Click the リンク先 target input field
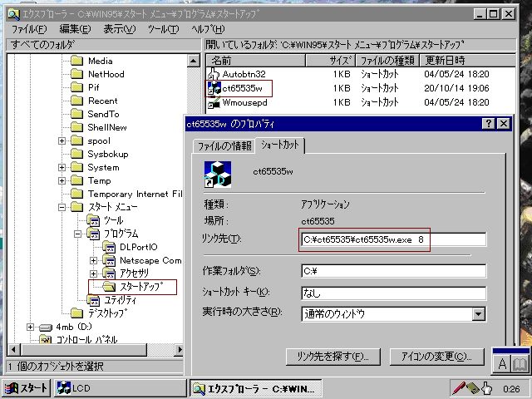Viewport: 532px width, 399px height. click(x=393, y=239)
